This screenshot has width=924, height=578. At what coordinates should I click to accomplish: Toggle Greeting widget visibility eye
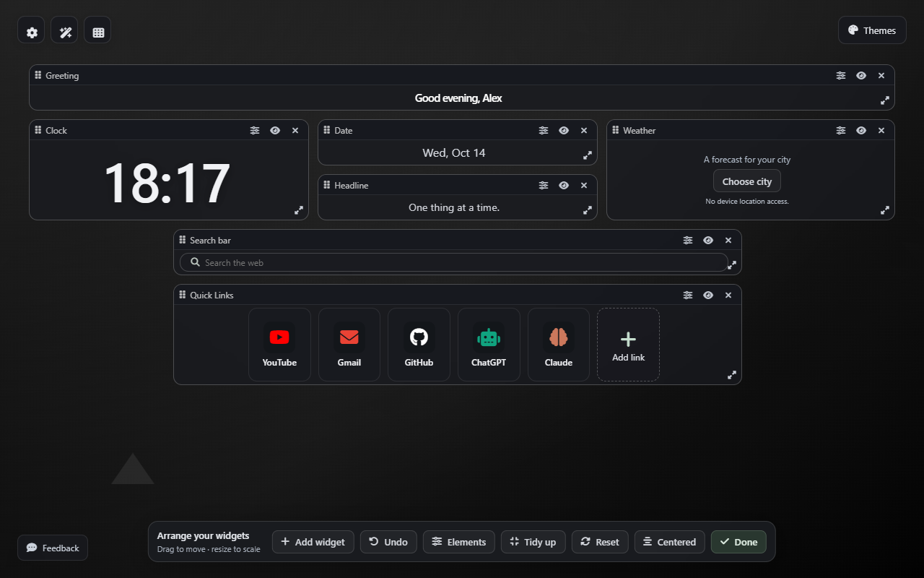click(x=861, y=75)
